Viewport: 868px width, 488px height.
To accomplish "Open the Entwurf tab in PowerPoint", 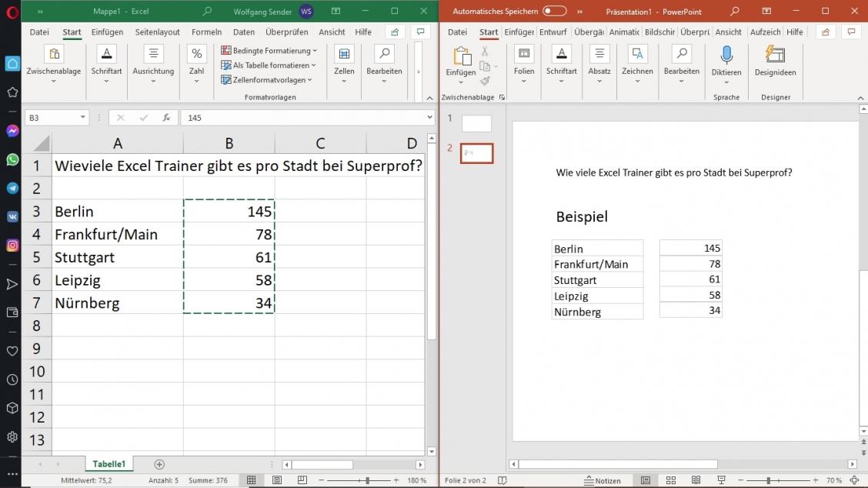I will 553,32.
